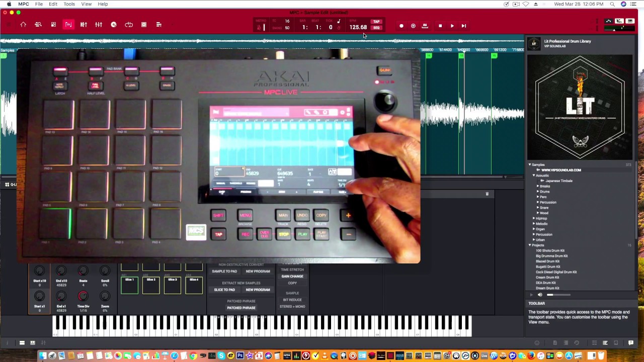The image size is (644, 362).
Task: Click the SLICE TO PAD button
Action: click(224, 290)
